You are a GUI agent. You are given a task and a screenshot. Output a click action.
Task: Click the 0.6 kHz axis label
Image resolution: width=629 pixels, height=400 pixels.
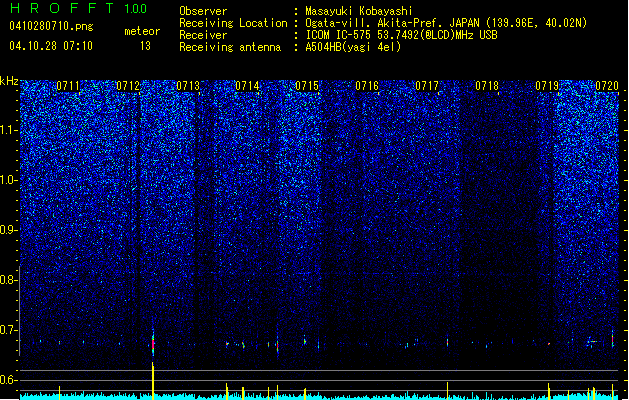[x=8, y=380]
